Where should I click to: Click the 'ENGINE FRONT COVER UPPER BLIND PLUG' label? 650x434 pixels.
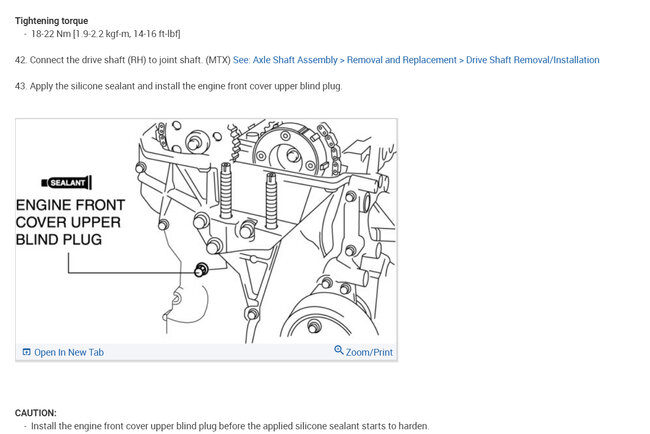point(70,222)
